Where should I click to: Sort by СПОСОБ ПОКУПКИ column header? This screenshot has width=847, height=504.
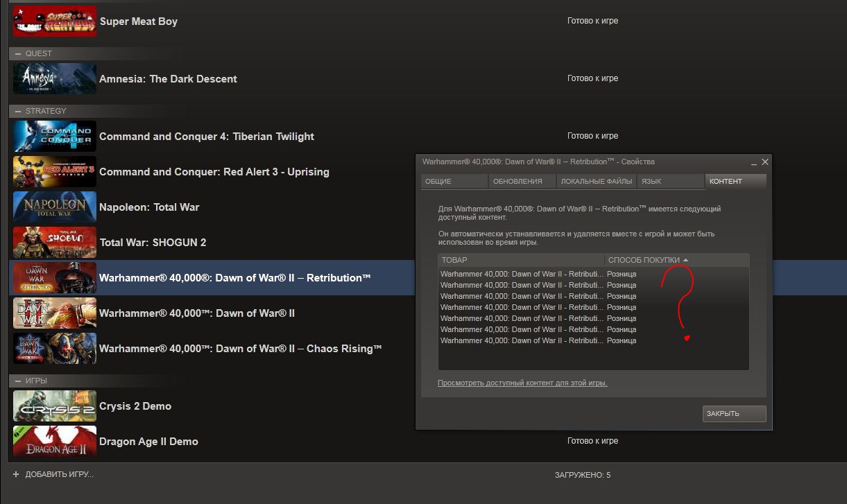tap(677, 260)
